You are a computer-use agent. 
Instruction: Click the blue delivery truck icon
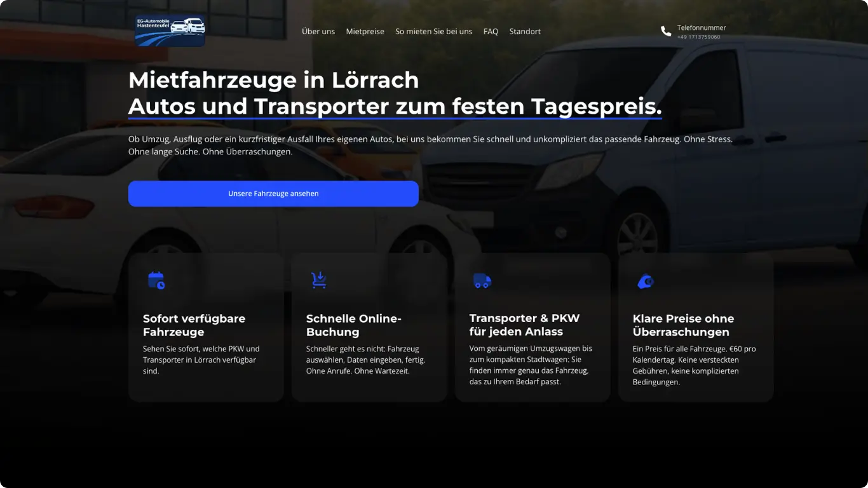(x=482, y=281)
